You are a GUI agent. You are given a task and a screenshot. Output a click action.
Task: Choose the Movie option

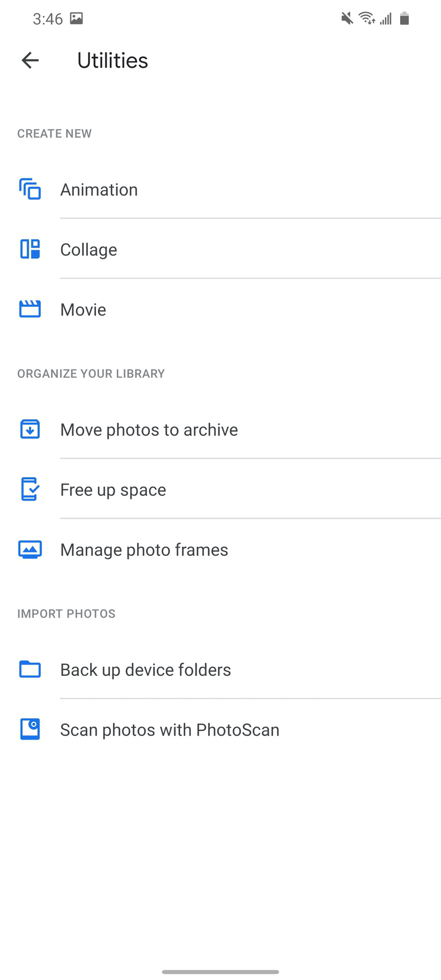click(x=83, y=310)
